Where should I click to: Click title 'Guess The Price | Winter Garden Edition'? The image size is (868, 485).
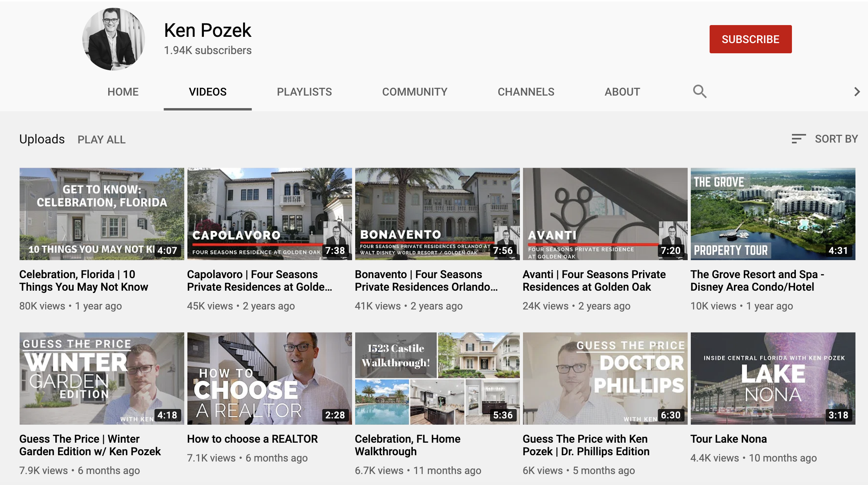[x=90, y=445]
